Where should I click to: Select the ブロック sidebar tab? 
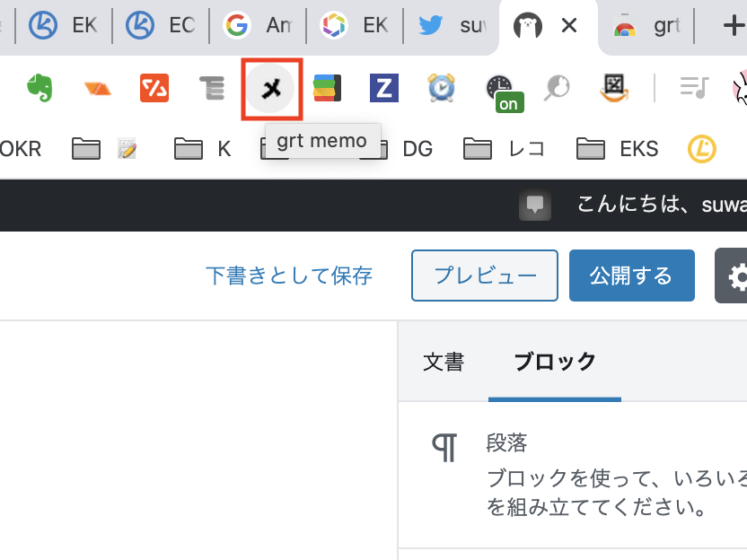(x=554, y=362)
